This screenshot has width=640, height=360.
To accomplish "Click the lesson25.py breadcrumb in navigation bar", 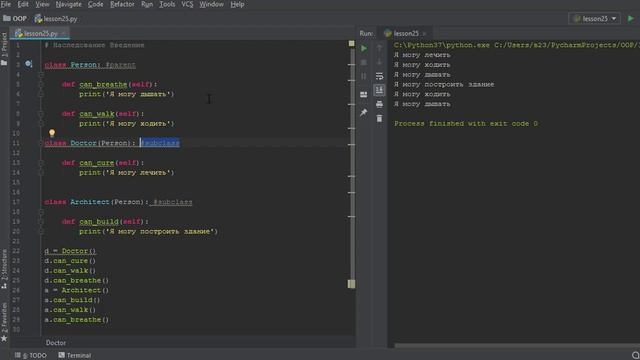I will [x=56, y=19].
